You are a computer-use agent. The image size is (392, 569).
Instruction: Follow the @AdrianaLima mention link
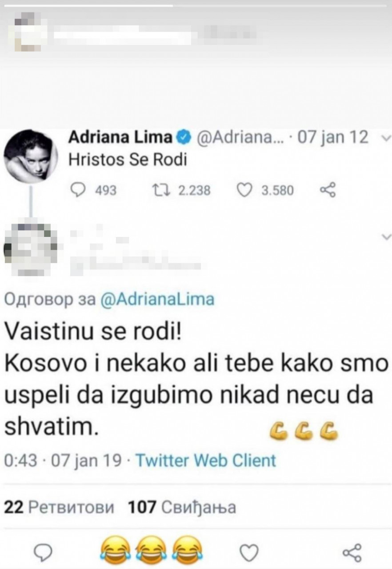click(157, 300)
